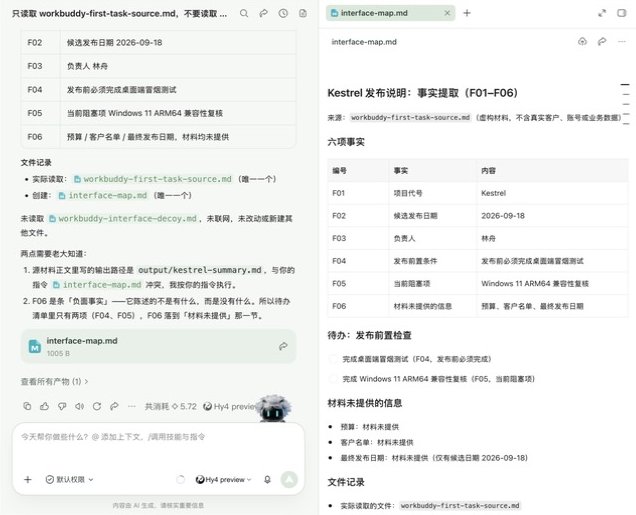This screenshot has height=515, width=636.
Task: Share the interface-map.md document
Action: point(602,41)
